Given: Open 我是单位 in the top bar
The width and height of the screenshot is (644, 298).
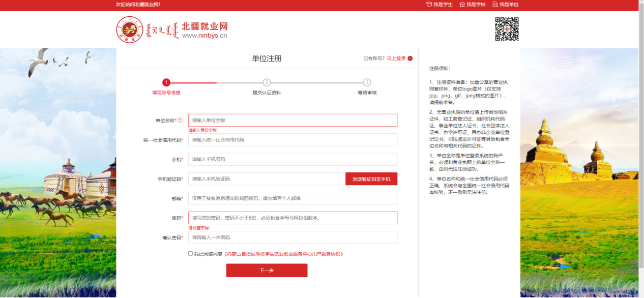Looking at the screenshot, I should coord(505,5).
